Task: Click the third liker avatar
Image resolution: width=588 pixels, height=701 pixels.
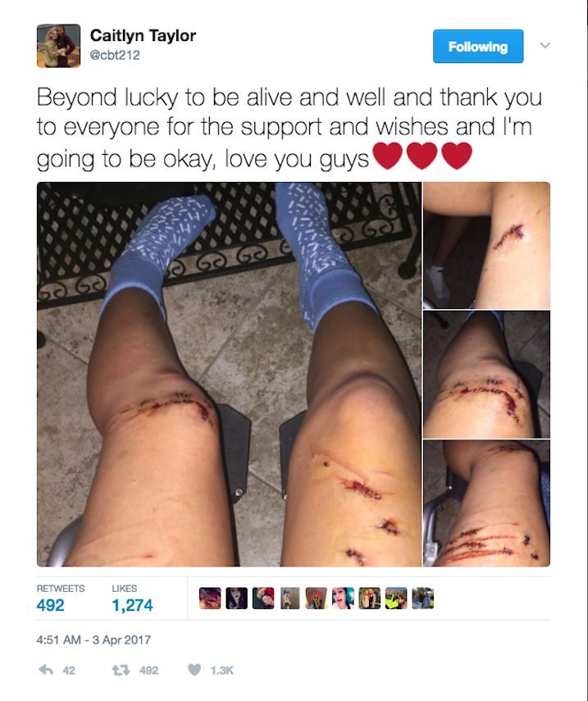Action: [x=263, y=599]
